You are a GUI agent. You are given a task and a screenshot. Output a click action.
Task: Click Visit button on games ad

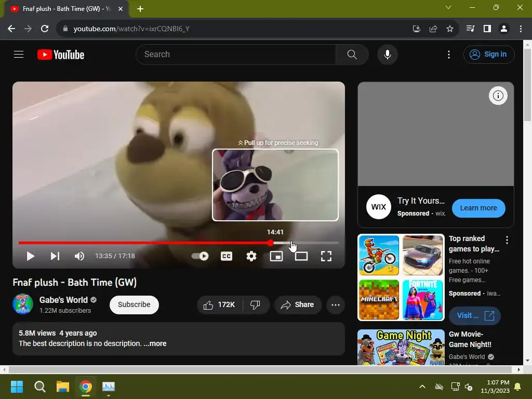pos(475,315)
